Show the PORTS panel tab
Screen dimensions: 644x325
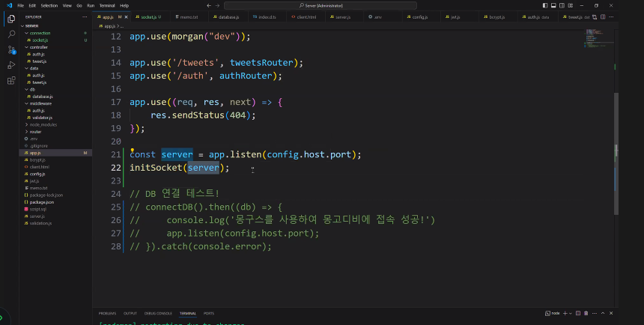pyautogui.click(x=209, y=313)
